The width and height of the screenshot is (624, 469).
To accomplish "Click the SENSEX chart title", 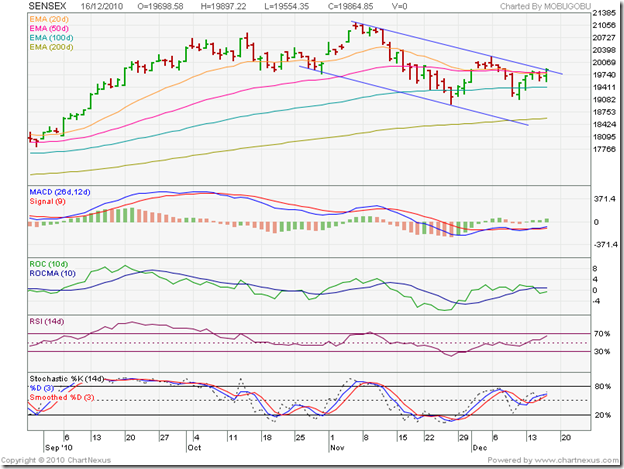I will [45, 10].
